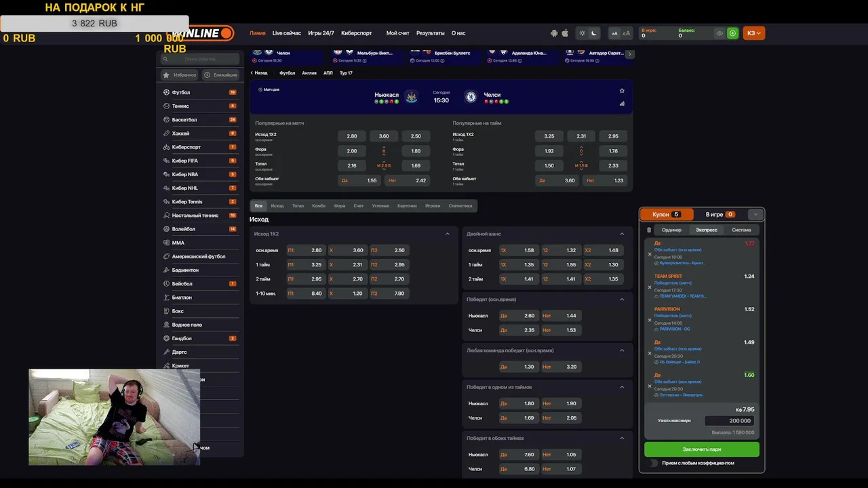Select Гандбол icon row
868x488 pixels.
coord(200,338)
